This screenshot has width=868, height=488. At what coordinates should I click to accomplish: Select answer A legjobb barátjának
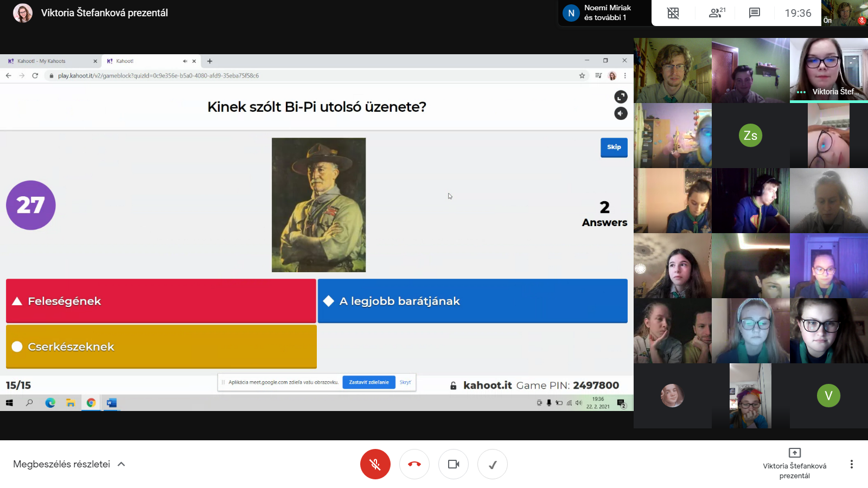click(473, 301)
